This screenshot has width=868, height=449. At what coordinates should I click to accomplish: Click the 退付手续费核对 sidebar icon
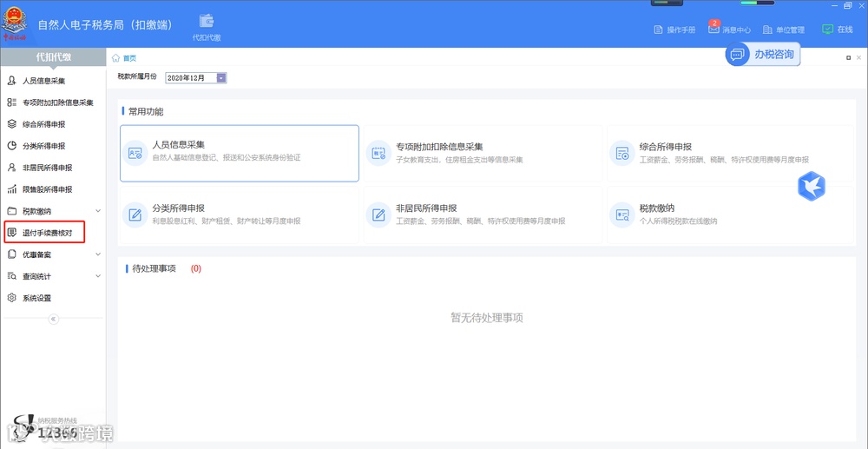pyautogui.click(x=11, y=233)
